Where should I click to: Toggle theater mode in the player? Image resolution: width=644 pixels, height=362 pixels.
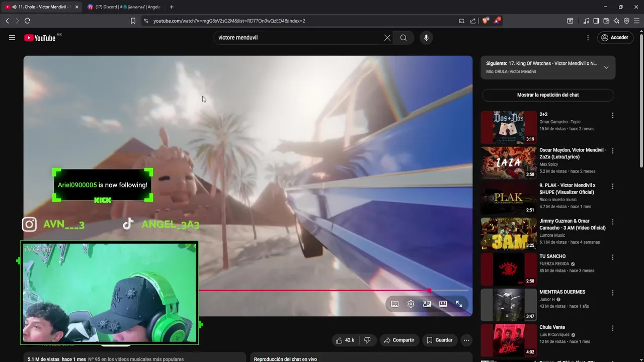443,304
